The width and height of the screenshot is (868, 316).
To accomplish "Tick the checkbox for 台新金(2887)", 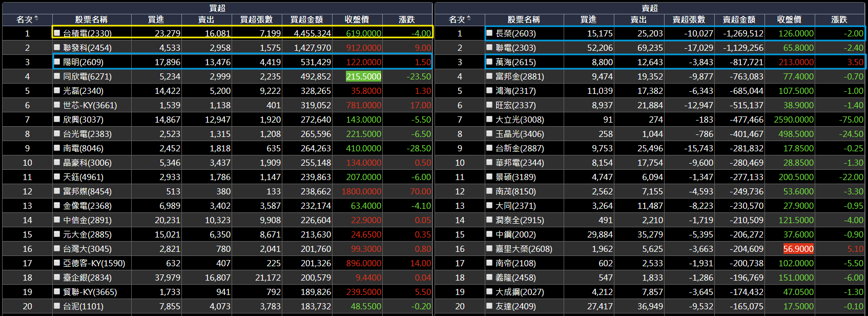I will point(490,148).
